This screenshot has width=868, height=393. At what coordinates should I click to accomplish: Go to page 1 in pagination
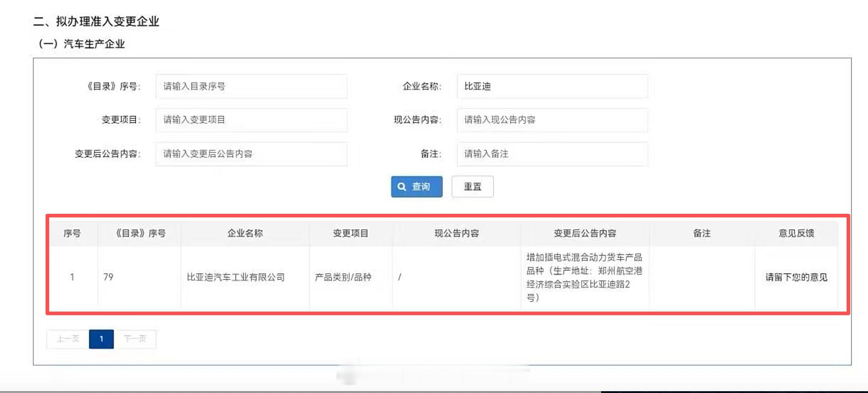[x=101, y=339]
